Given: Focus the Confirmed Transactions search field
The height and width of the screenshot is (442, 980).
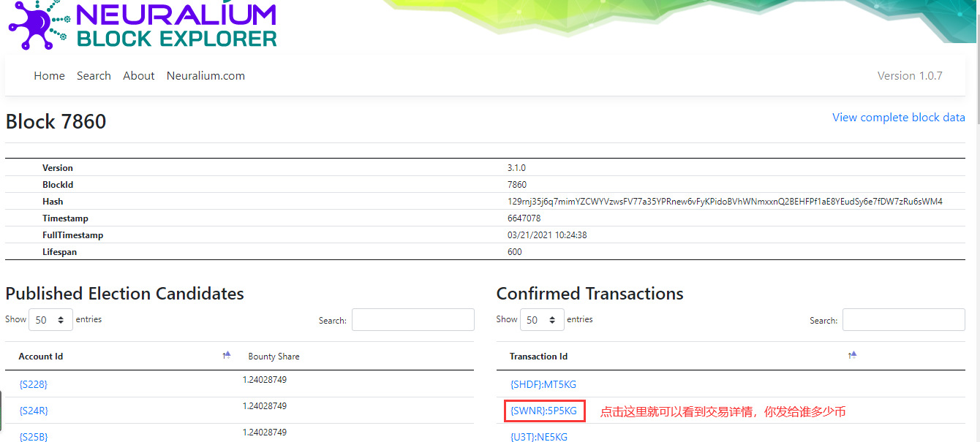Looking at the screenshot, I should tap(903, 320).
